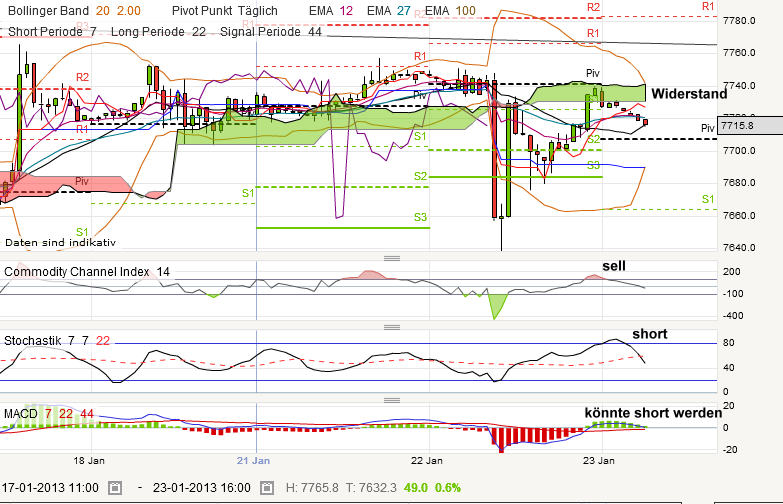Click the short annotation in the Stochastik panel

click(x=650, y=334)
